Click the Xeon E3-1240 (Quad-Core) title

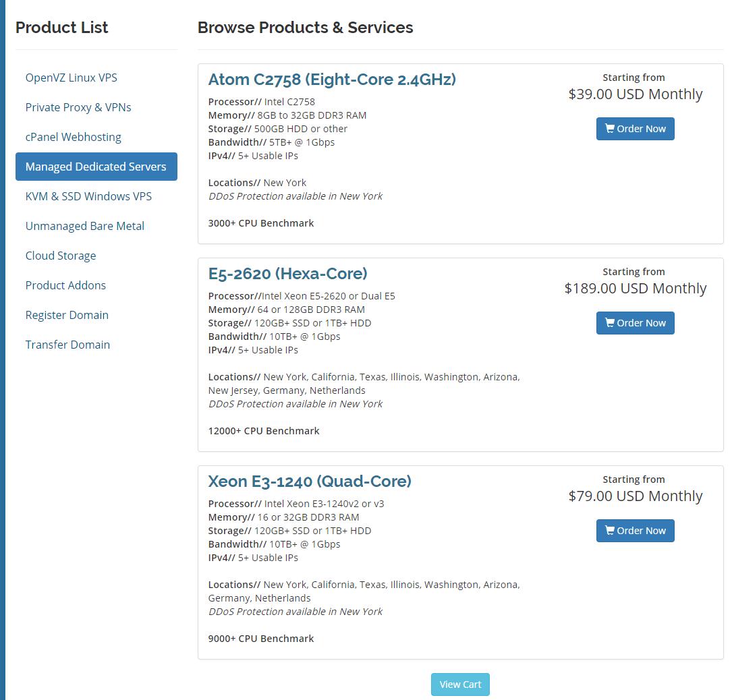(310, 482)
